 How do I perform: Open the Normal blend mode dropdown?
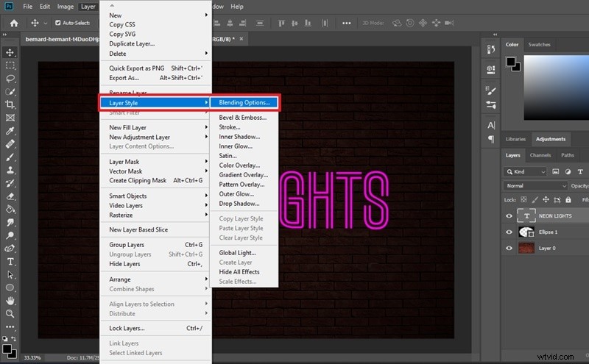tap(535, 186)
